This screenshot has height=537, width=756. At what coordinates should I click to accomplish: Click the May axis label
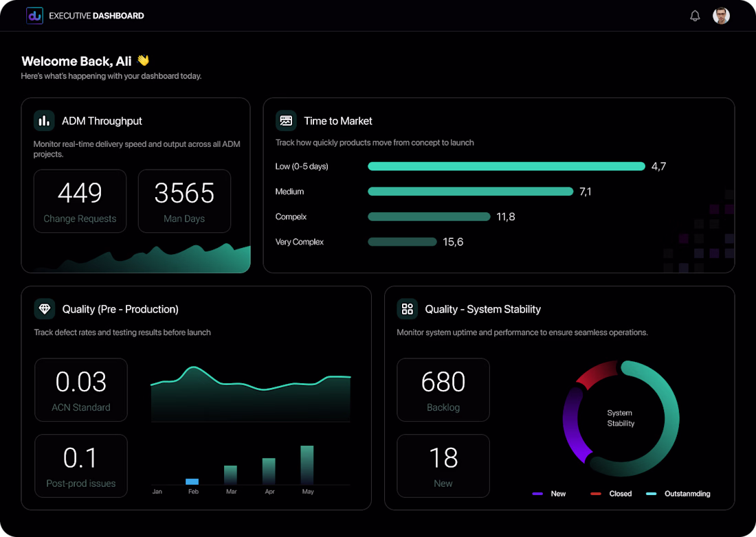(x=308, y=491)
